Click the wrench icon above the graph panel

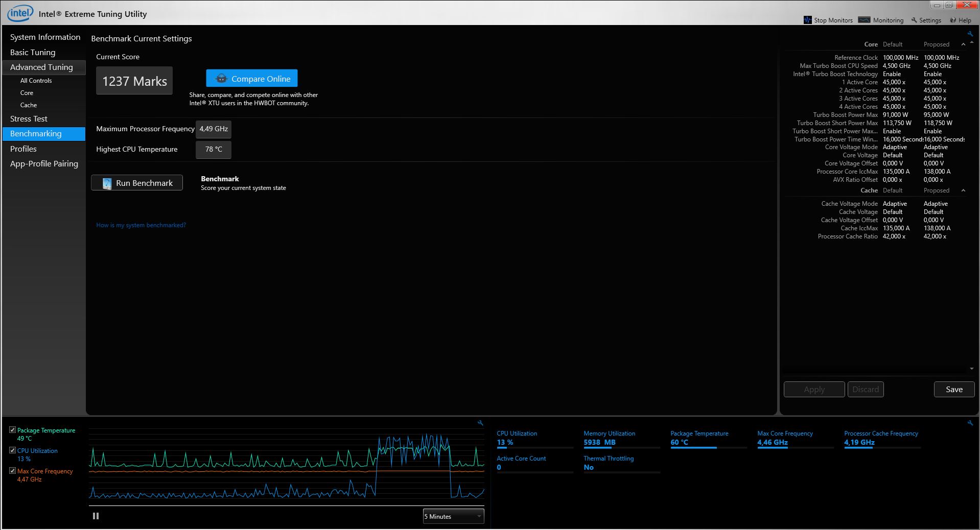(x=480, y=423)
